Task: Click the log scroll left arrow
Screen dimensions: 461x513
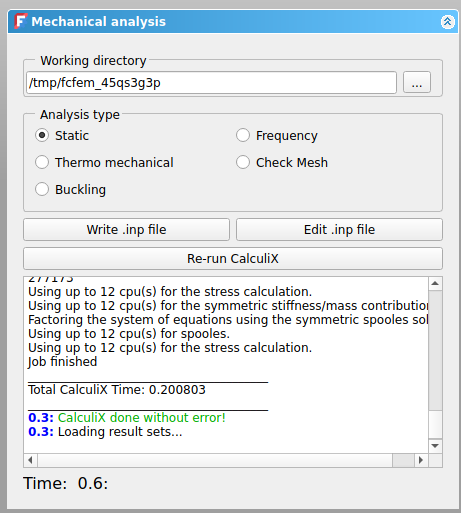Action: point(31,460)
